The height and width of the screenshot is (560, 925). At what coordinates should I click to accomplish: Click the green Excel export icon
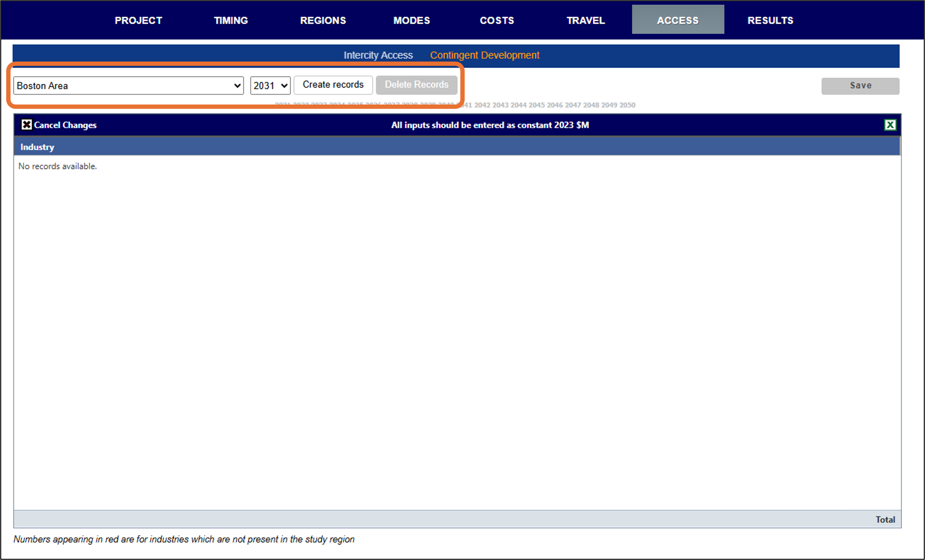pos(890,125)
